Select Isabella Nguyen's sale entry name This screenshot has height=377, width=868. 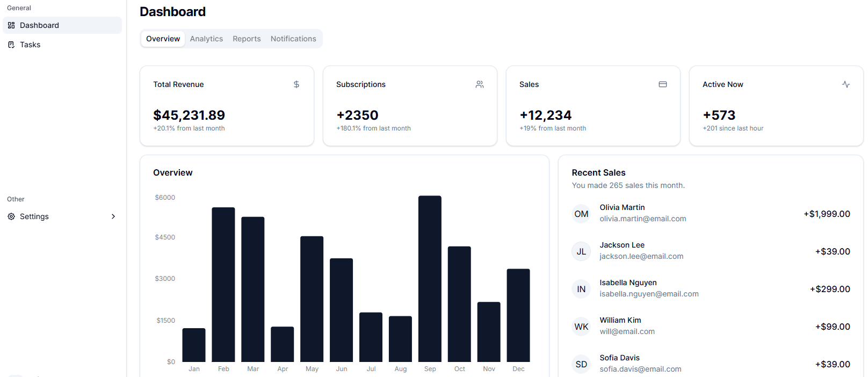628,282
